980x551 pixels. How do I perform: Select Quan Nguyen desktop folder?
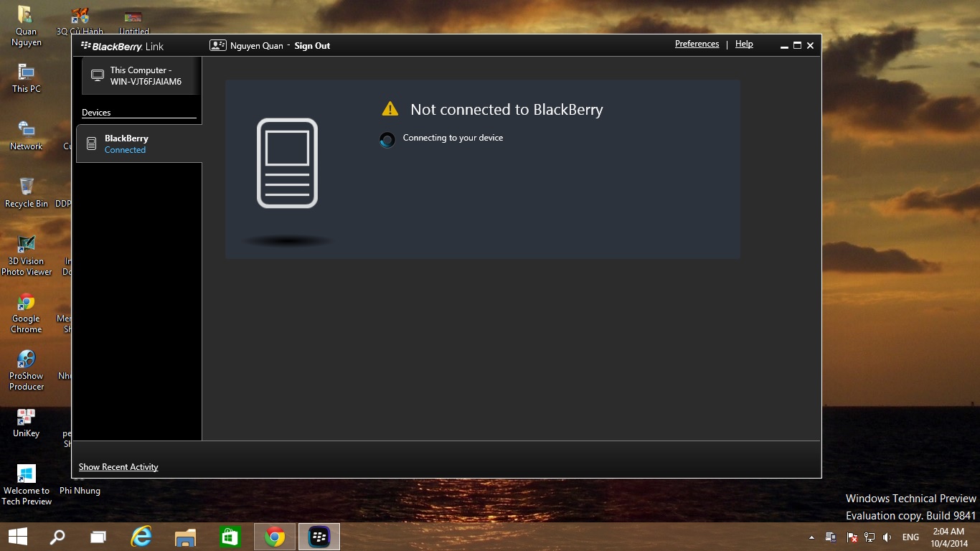coord(27,26)
